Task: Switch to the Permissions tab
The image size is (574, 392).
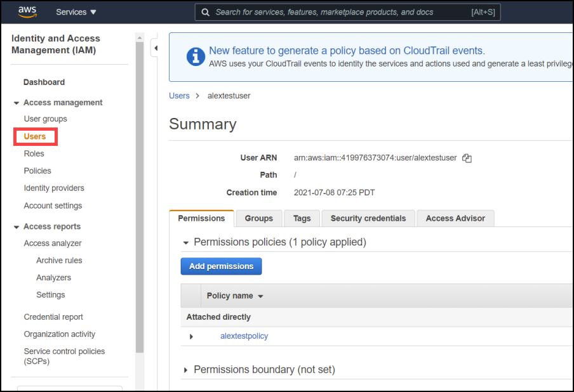Action: click(201, 218)
